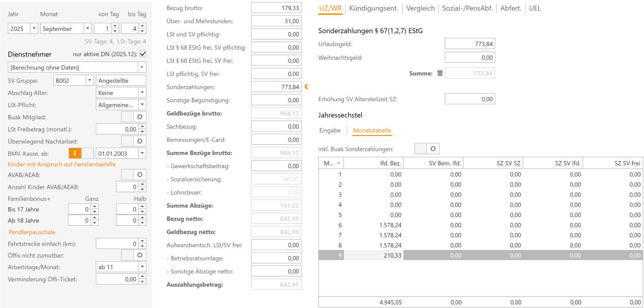Open the Pendlerpauschale settings
The image size is (644, 308).
pos(32,232)
